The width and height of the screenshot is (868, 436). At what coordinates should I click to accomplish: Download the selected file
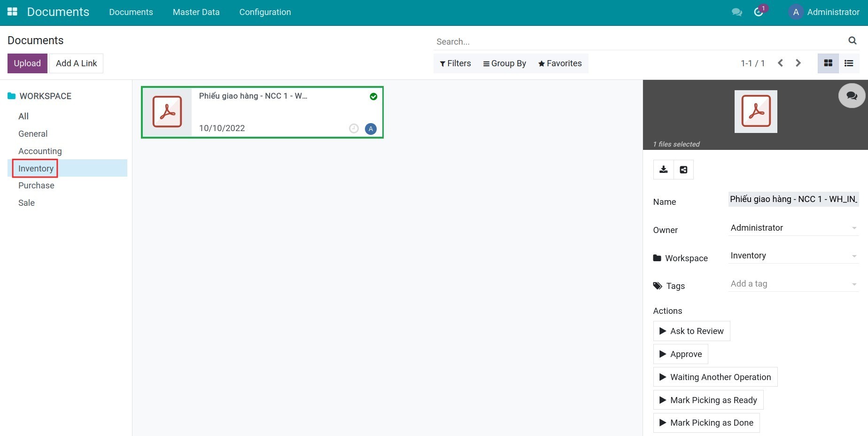pos(663,170)
